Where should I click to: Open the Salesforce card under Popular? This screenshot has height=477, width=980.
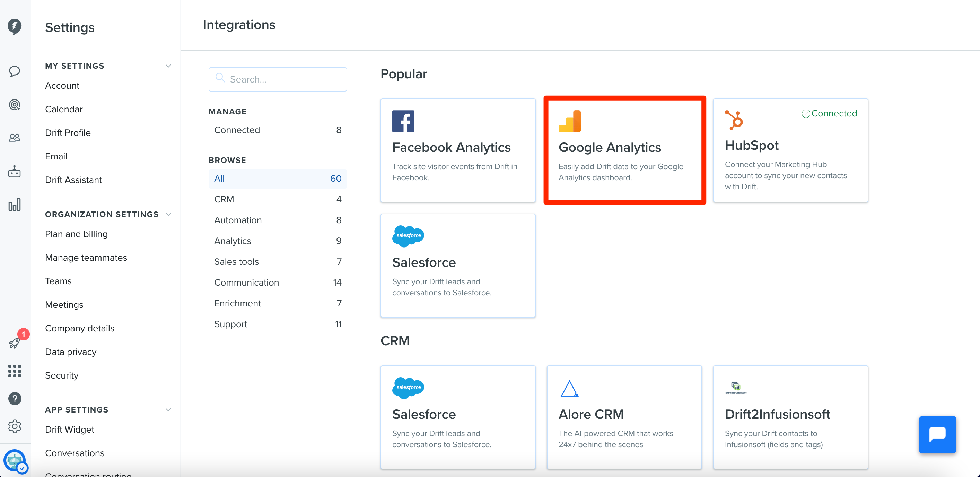click(458, 266)
